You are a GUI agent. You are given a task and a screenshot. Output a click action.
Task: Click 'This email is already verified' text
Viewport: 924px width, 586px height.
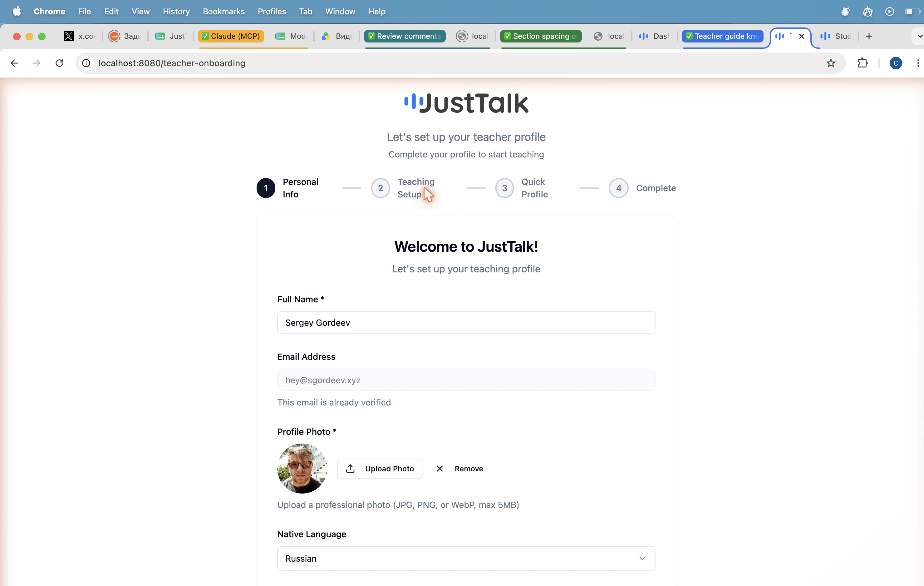[x=334, y=402]
